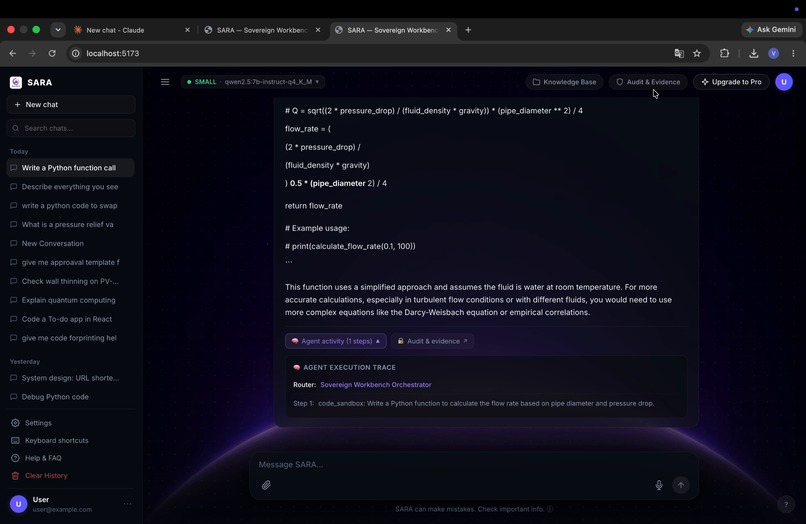Collapse Agent activity (1 steps)

click(x=336, y=341)
